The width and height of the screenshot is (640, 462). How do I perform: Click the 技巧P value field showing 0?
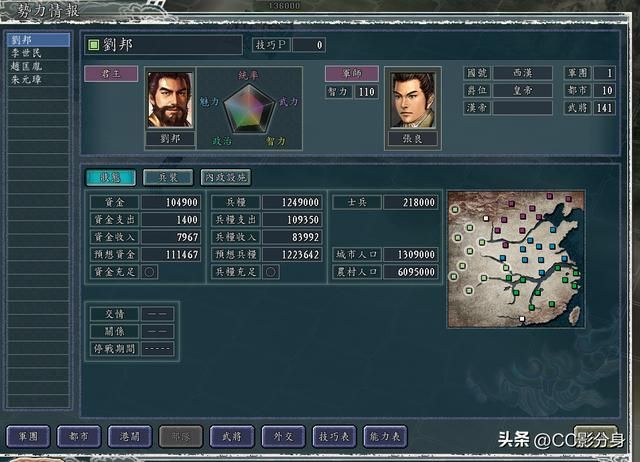tap(309, 45)
